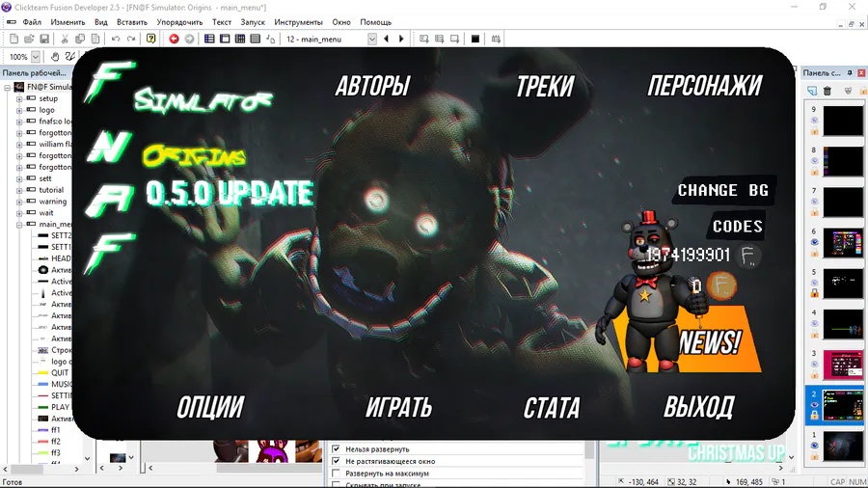Open the Event list editor
The height and width of the screenshot is (488, 868).
point(256,39)
